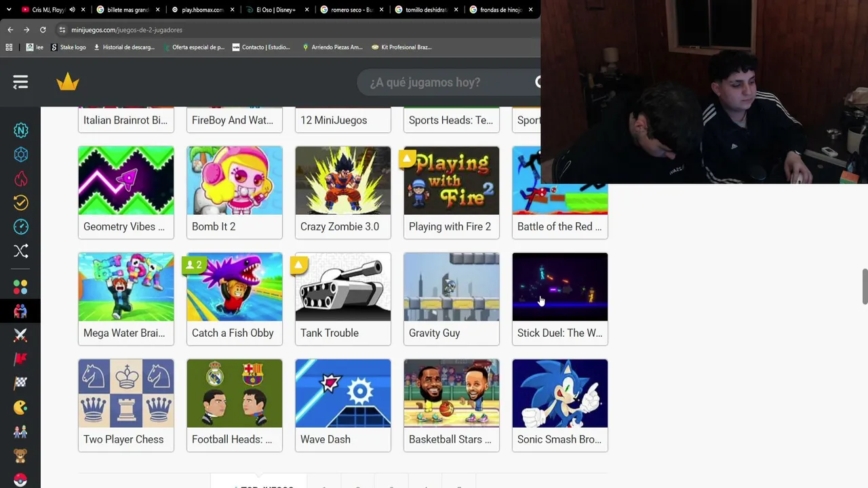Image resolution: width=868 pixels, height=488 pixels.
Task: Switch to the frondas de hinojo tab
Action: (500, 9)
